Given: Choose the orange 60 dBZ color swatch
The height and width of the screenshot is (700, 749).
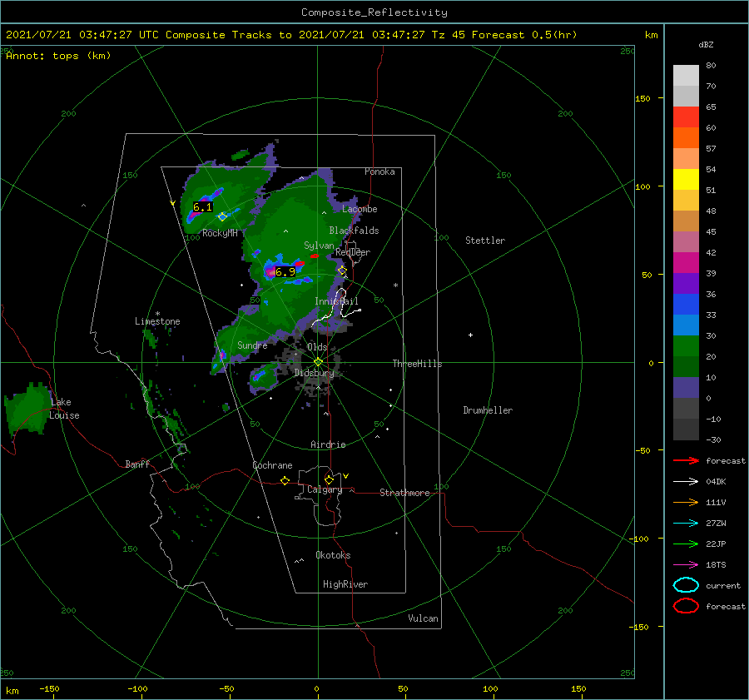Looking at the screenshot, I should [686, 137].
